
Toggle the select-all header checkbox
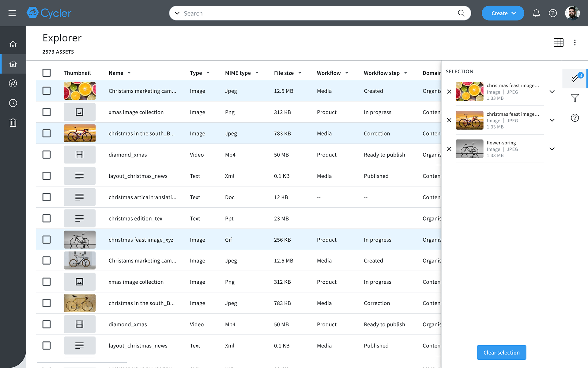pyautogui.click(x=47, y=73)
